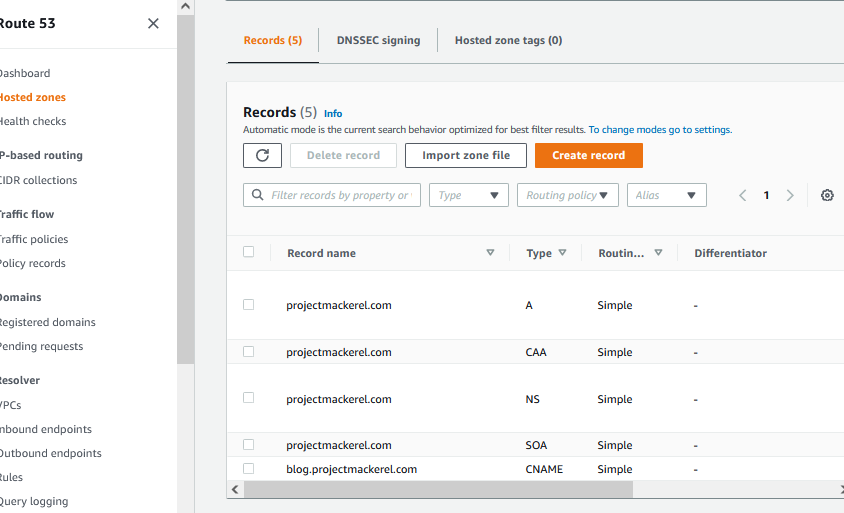The image size is (844, 513).
Task: Open table preferences gear icon
Action: (x=827, y=195)
